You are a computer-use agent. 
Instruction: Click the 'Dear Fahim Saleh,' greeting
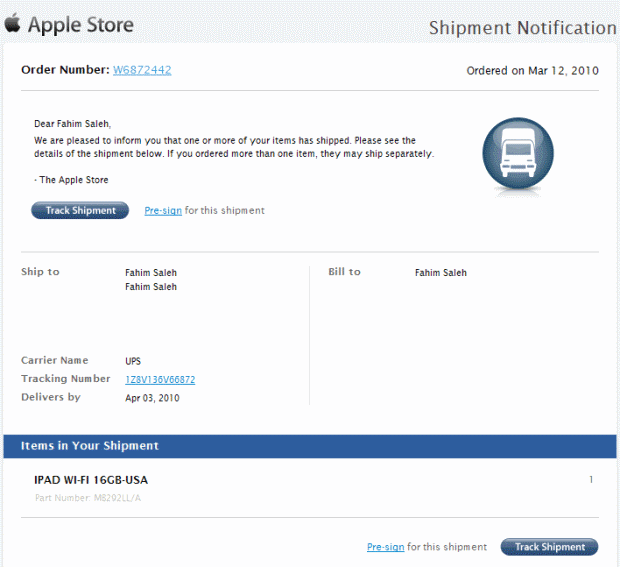[73, 124]
